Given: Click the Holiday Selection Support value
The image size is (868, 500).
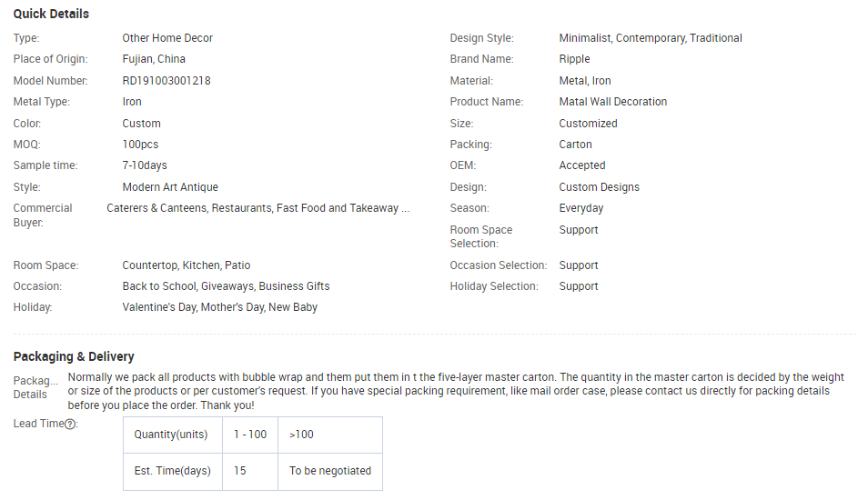Looking at the screenshot, I should (579, 286).
